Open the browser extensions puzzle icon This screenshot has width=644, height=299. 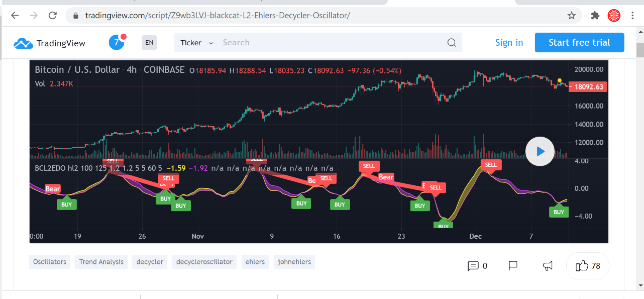tap(595, 16)
